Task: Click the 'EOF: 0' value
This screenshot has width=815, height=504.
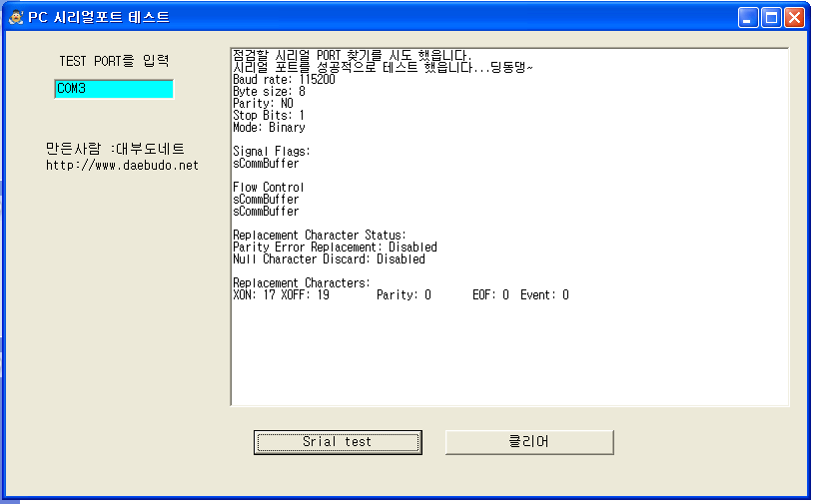Action: pyautogui.click(x=490, y=294)
